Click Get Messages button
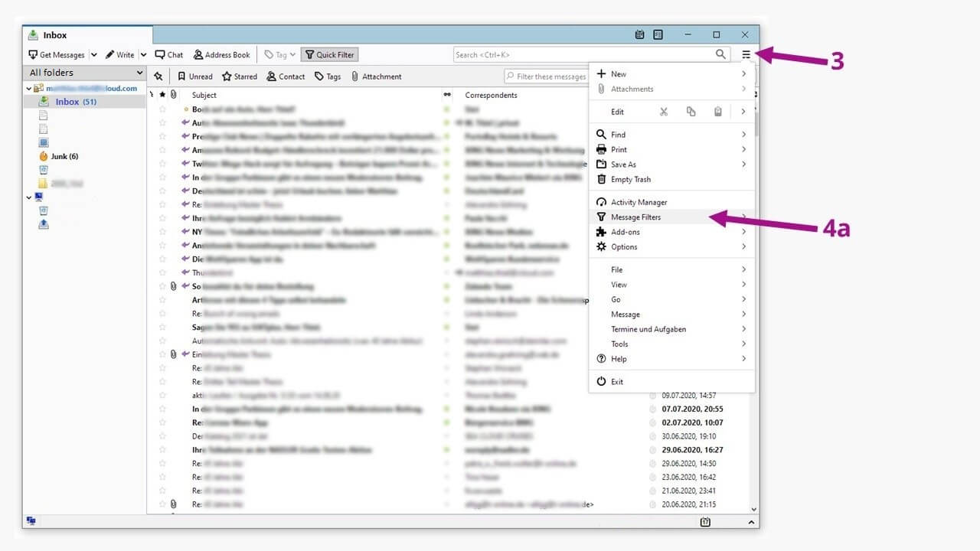 (x=57, y=54)
